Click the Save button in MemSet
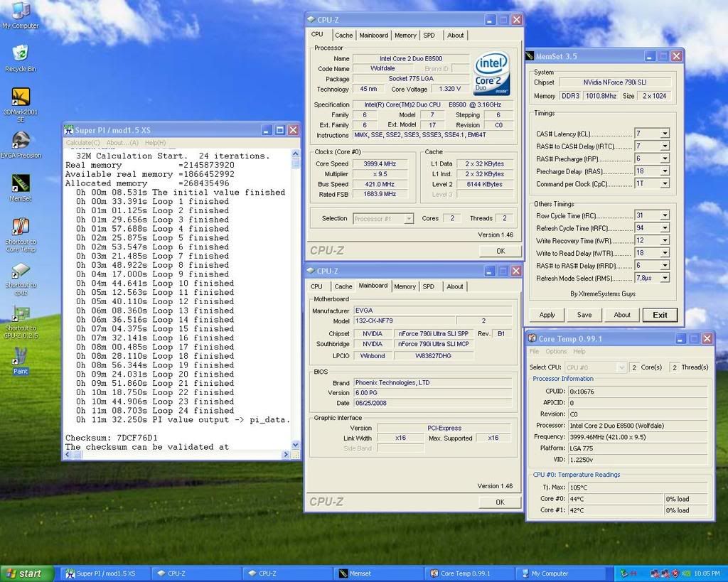The width and height of the screenshot is (728, 582). click(x=584, y=315)
